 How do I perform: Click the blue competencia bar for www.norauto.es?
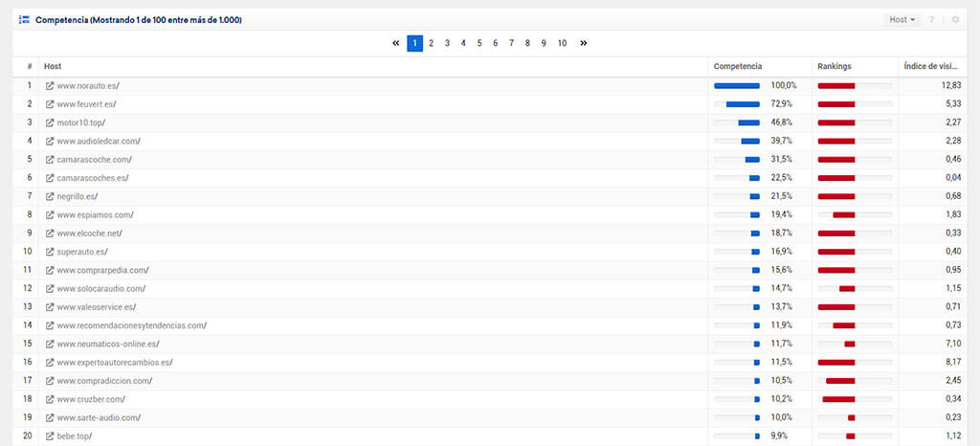click(737, 85)
